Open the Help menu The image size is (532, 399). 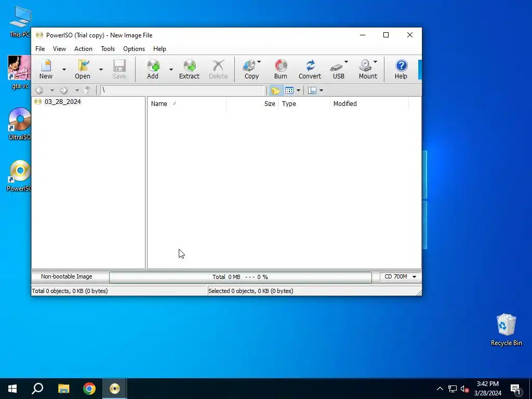pos(160,49)
